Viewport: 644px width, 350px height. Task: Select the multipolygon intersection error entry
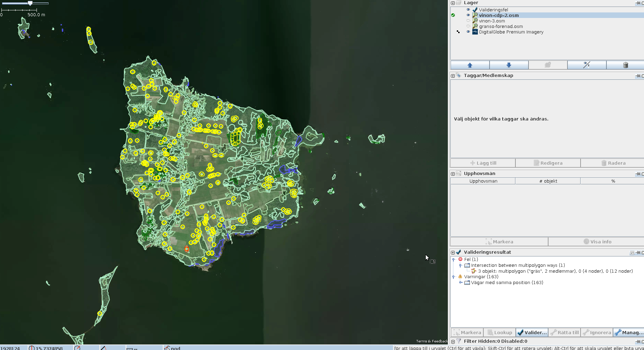tap(555, 271)
